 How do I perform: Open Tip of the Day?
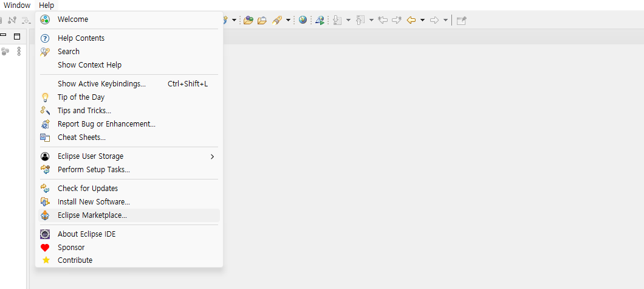[x=129, y=97]
